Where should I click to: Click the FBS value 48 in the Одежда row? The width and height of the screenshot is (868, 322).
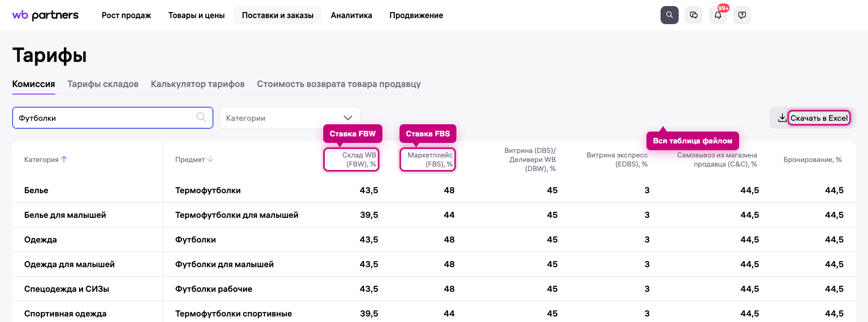[449, 239]
